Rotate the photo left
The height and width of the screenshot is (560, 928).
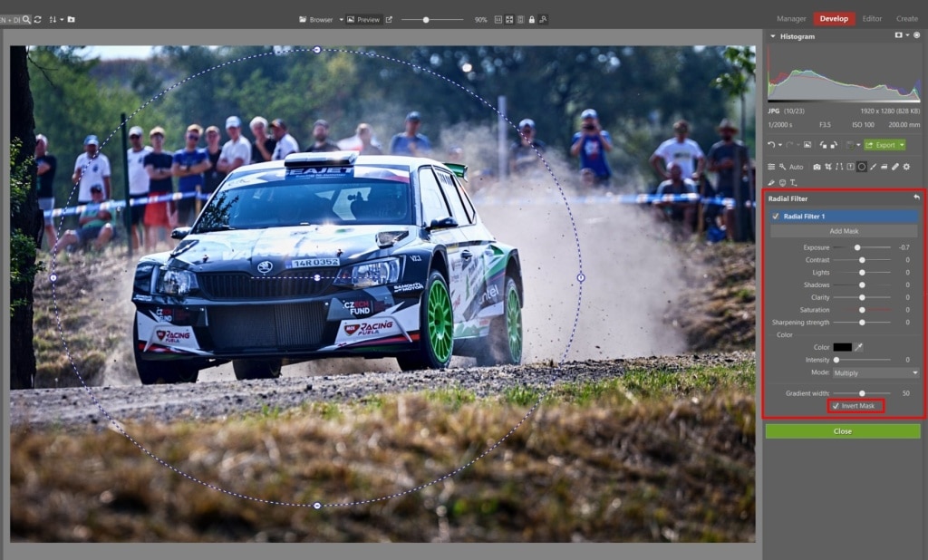tap(823, 144)
